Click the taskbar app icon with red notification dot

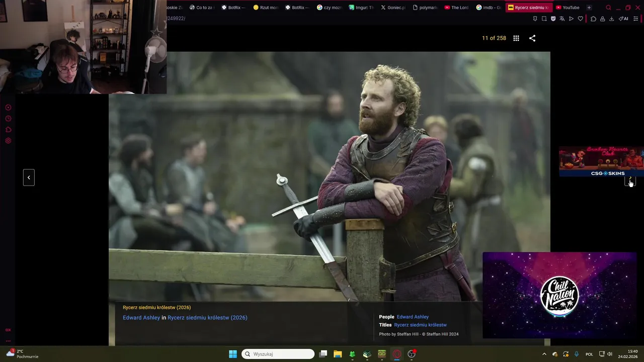[412, 354]
